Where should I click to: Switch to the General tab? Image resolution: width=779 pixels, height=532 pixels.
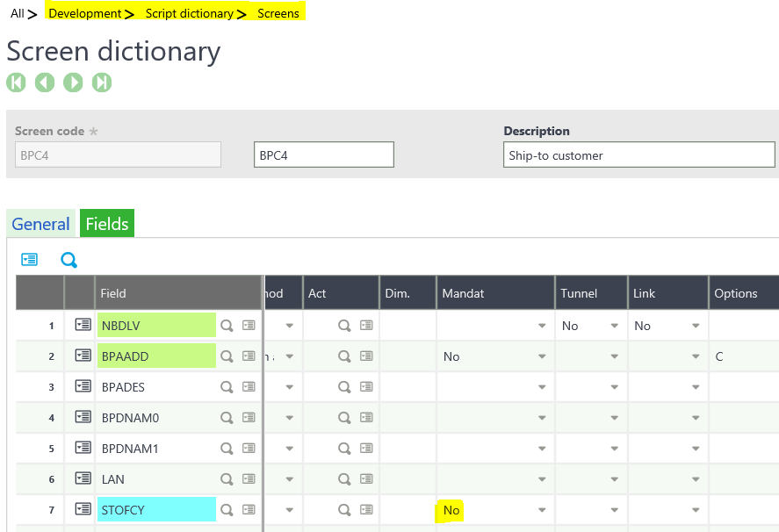click(40, 224)
